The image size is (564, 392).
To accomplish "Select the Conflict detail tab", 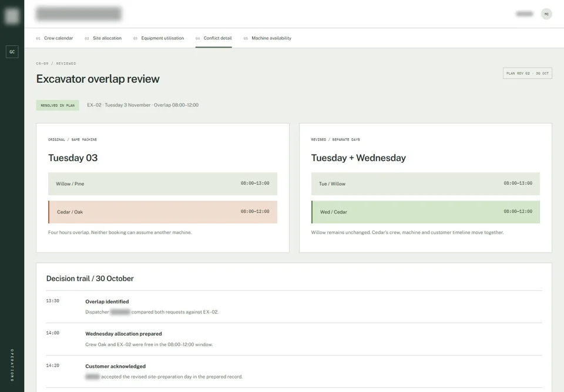I will (x=214, y=38).
